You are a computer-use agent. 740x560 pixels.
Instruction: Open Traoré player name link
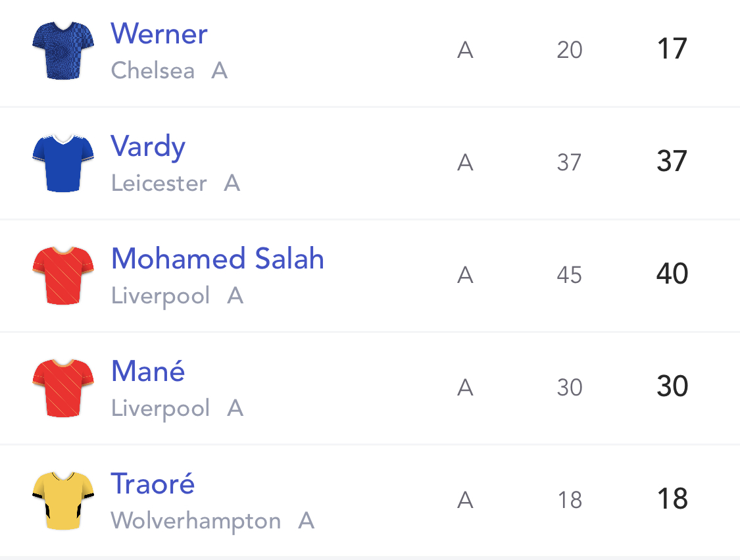(x=153, y=484)
